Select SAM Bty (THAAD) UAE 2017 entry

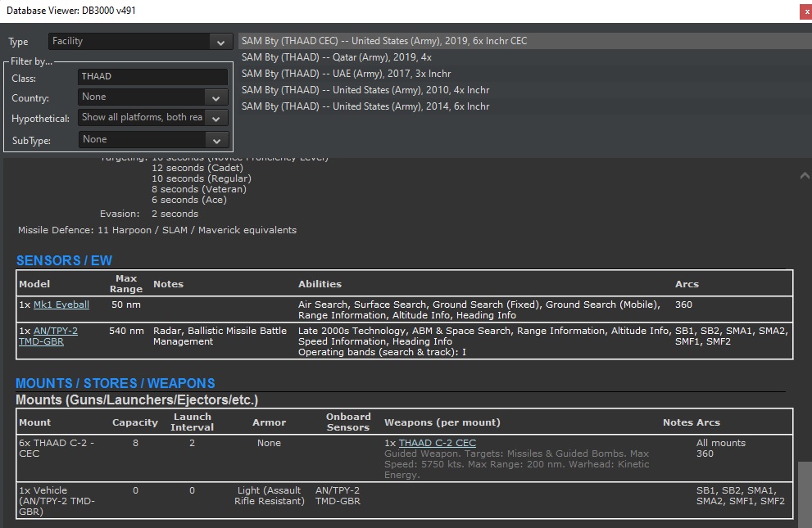pyautogui.click(x=346, y=74)
